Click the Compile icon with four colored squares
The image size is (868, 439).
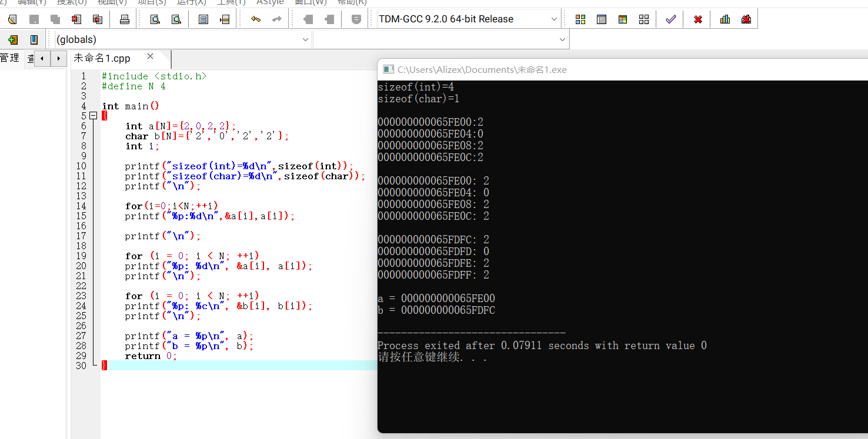tap(580, 19)
